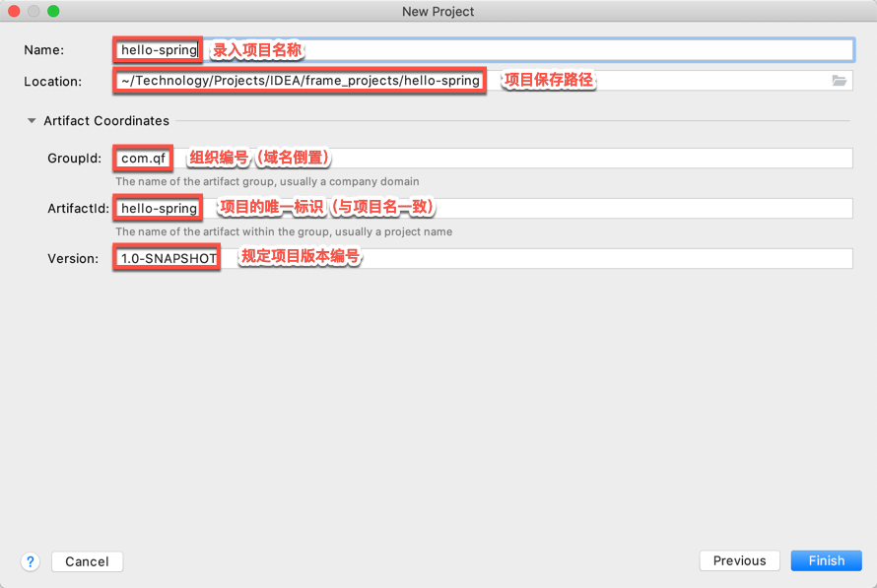877x588 pixels.
Task: Click the ArtifactId input field
Action: click(x=485, y=208)
